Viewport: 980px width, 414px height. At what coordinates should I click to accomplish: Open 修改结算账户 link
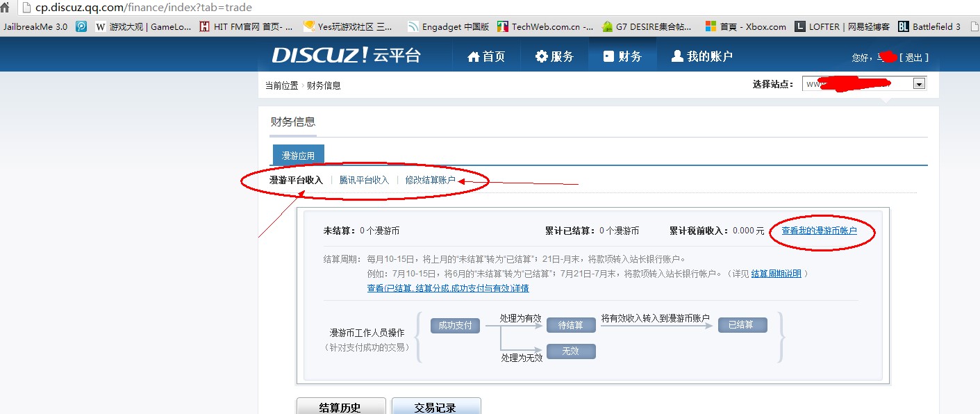tap(430, 180)
